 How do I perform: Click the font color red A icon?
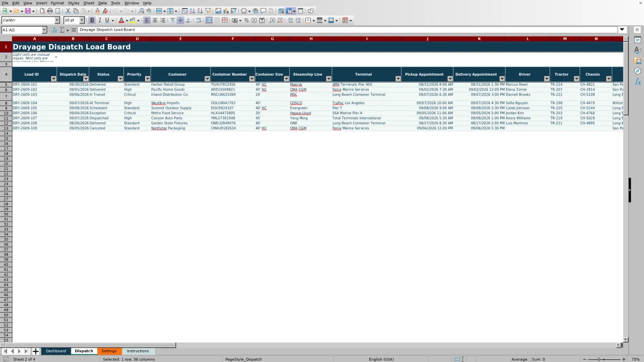click(x=121, y=20)
